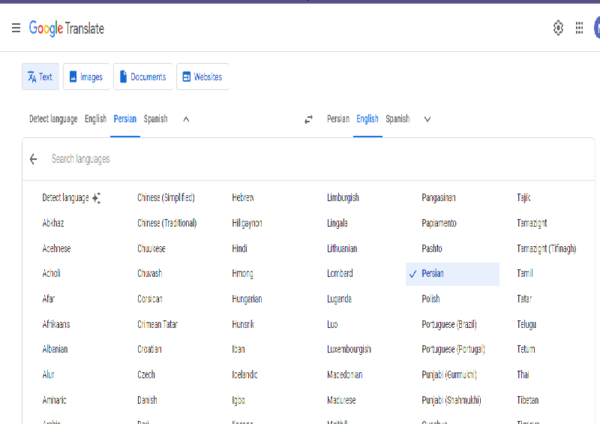This screenshot has height=424, width=600.
Task: Switch to the Images tab
Action: [86, 77]
